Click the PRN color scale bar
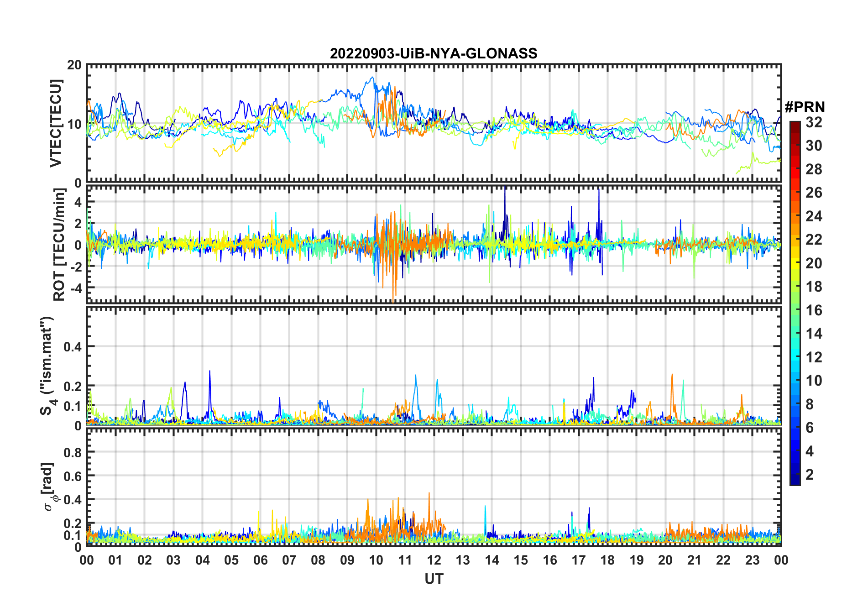The width and height of the screenshot is (868, 607). [795, 303]
